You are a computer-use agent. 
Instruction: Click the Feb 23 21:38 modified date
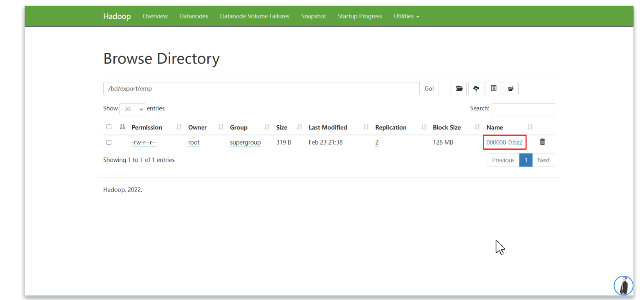325,142
